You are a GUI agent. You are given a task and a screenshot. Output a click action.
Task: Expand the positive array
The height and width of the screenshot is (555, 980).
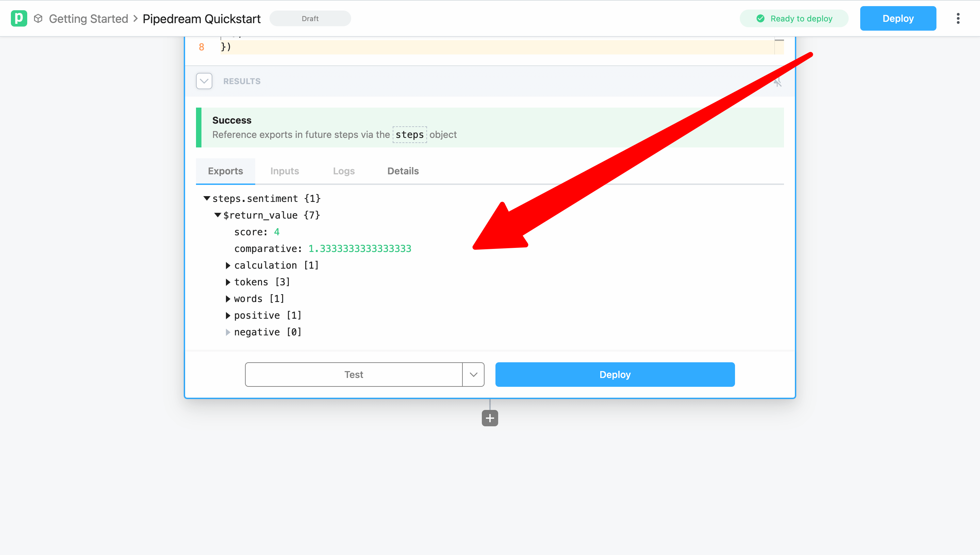pos(228,316)
